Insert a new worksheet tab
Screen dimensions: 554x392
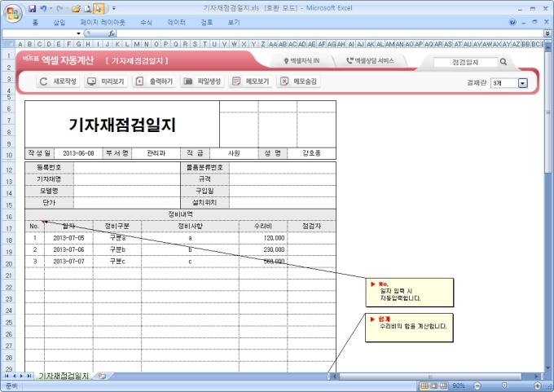[102, 376]
